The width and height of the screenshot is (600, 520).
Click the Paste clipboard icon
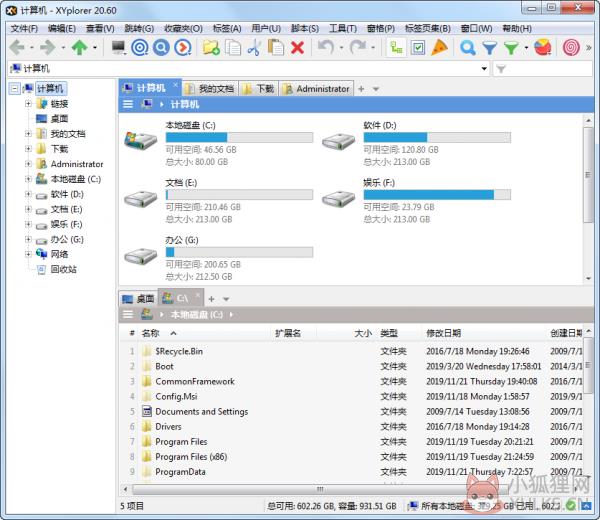[x=276, y=47]
